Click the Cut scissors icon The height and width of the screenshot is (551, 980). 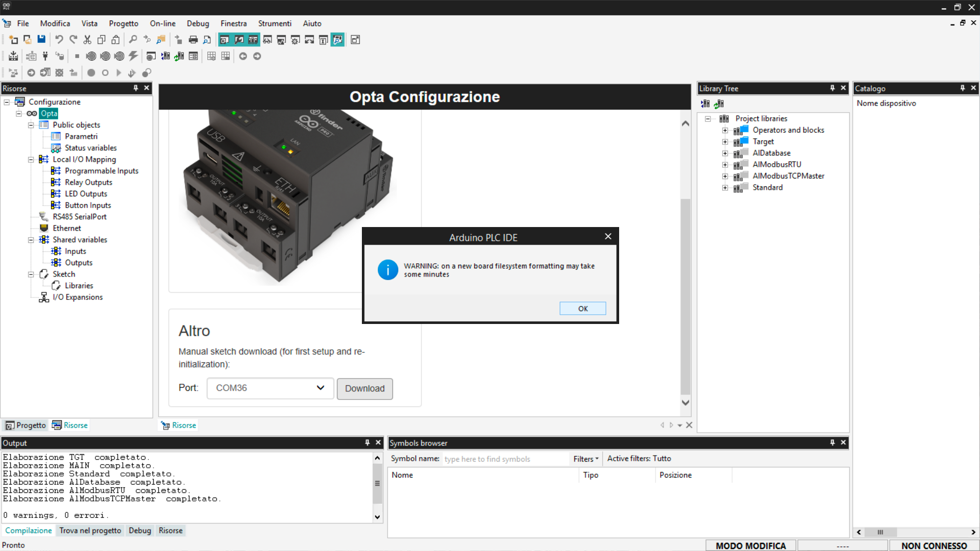coord(87,40)
